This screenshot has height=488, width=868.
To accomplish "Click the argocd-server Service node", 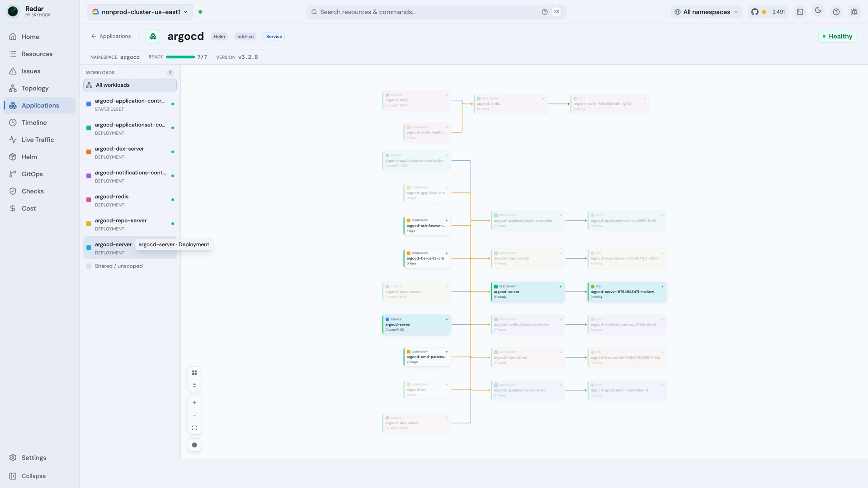I will coord(416,324).
